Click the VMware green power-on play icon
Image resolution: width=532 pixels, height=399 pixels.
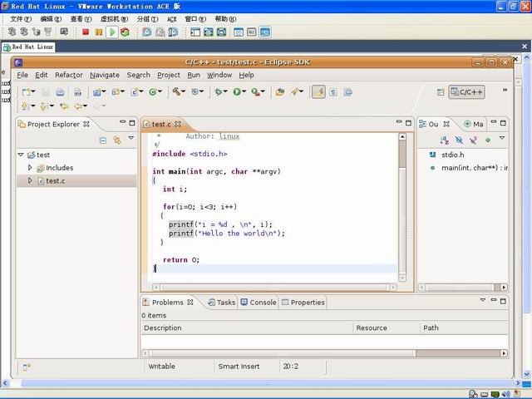tap(112, 32)
